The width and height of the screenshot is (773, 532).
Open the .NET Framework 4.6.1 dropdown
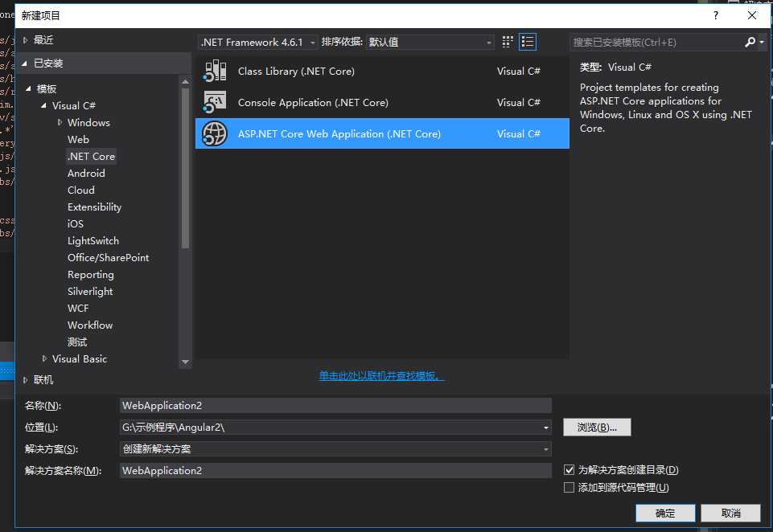click(258, 43)
